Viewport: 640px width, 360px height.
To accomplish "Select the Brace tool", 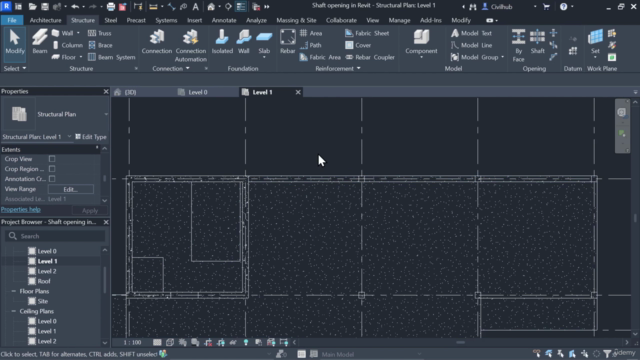I will pos(100,45).
